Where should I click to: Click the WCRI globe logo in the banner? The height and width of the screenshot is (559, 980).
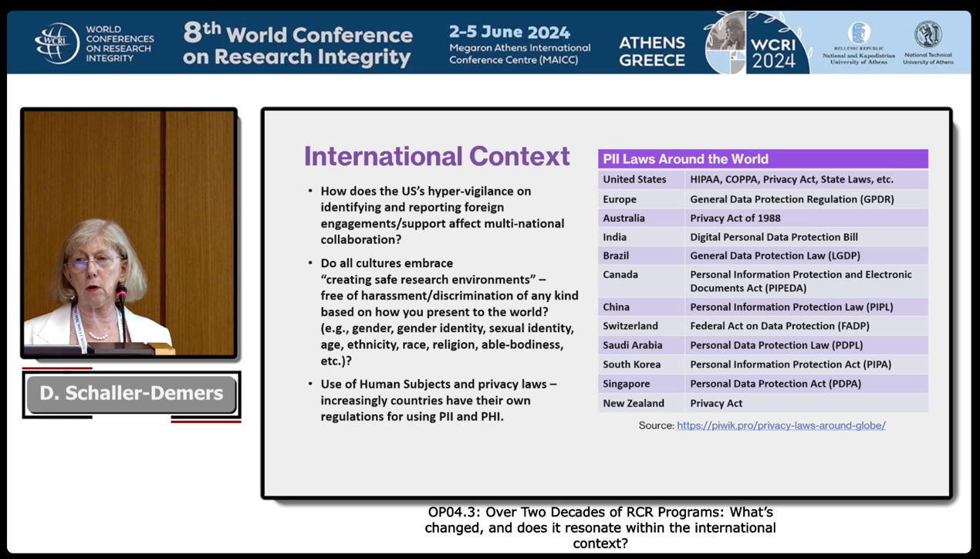coord(57,42)
